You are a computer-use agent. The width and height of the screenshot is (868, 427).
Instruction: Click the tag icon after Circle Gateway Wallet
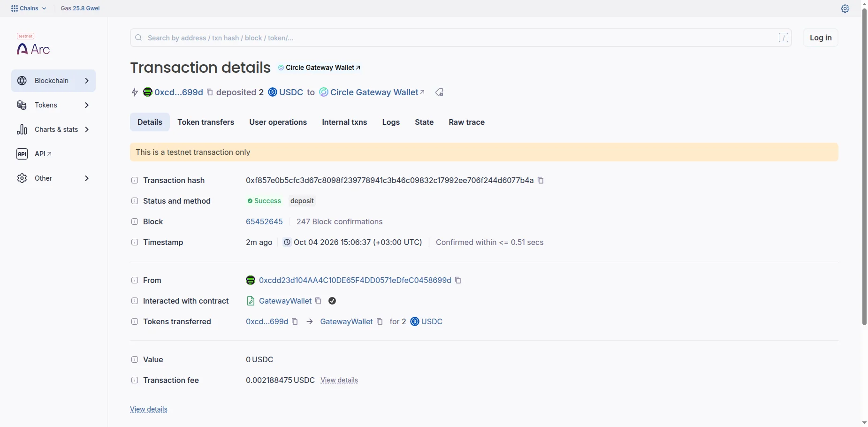coord(439,92)
